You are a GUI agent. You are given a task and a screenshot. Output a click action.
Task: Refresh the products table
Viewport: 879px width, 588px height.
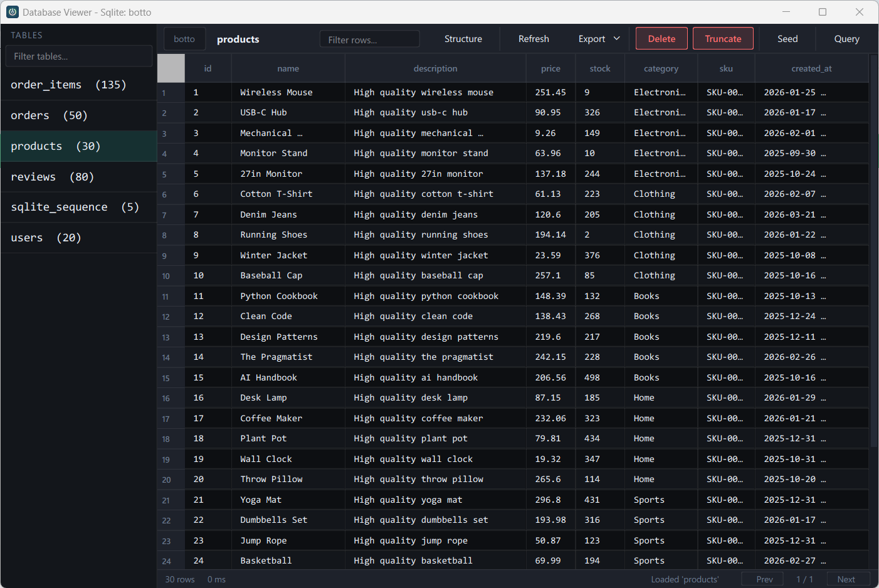[534, 39]
